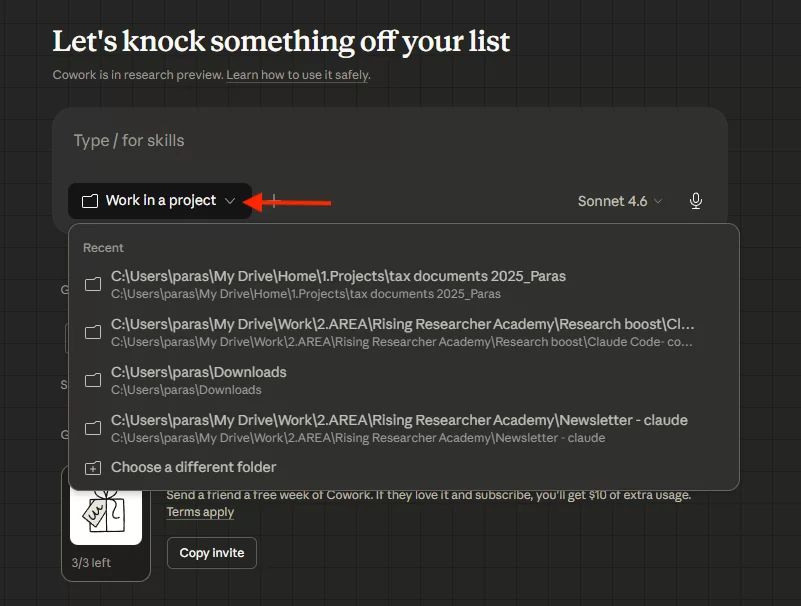Click the folder icon beside Newsletter - claude

coord(93,428)
